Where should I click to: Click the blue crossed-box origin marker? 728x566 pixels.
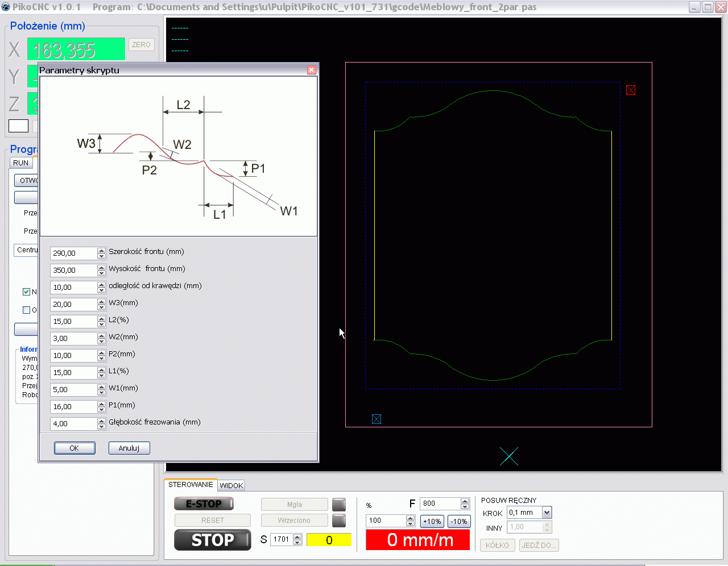pyautogui.click(x=377, y=419)
